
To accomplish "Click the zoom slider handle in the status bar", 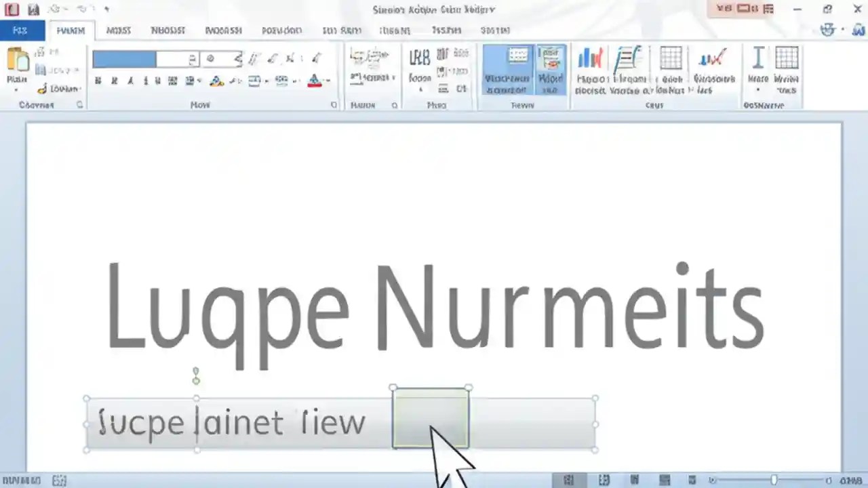I will tap(773, 481).
